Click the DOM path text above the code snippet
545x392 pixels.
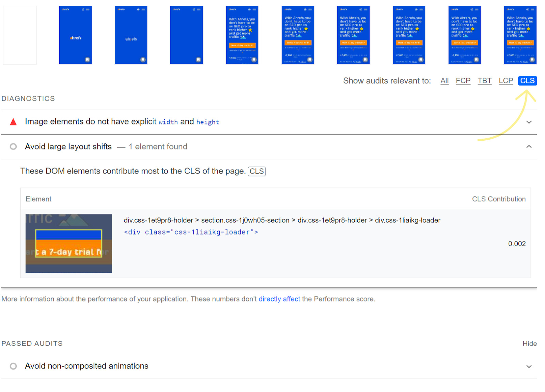pos(282,220)
